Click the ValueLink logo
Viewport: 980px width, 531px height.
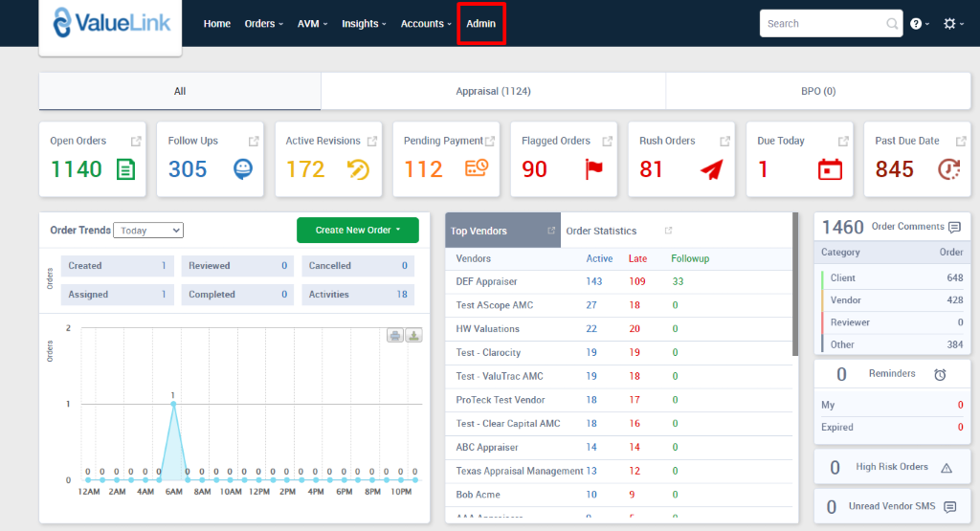111,23
